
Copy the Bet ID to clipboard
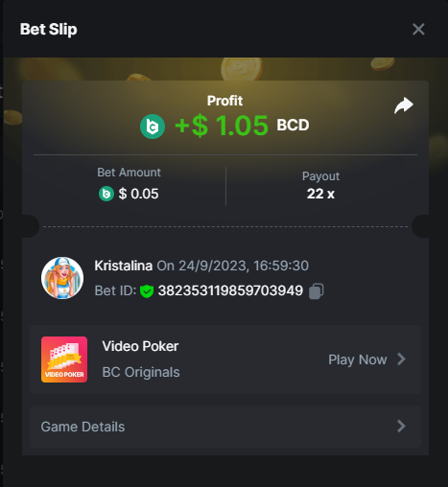pyautogui.click(x=317, y=291)
